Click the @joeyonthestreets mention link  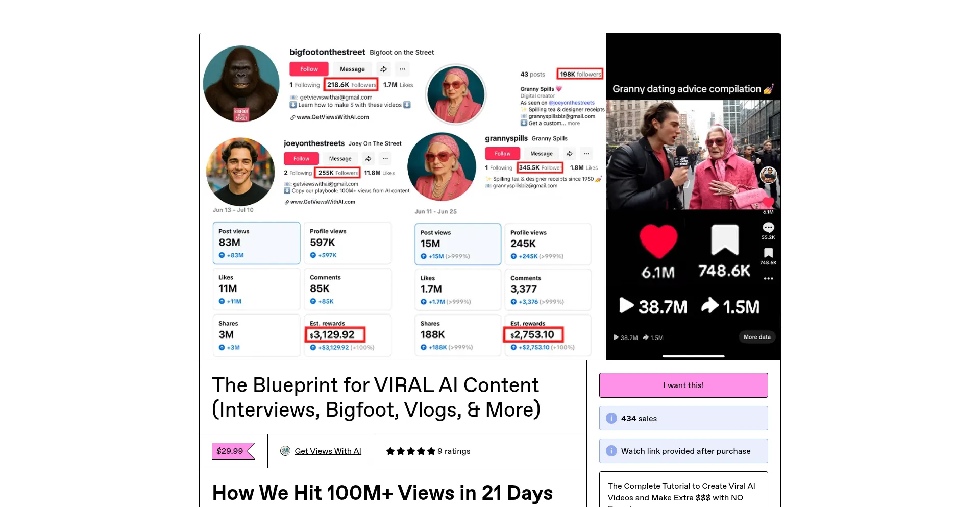coord(572,103)
